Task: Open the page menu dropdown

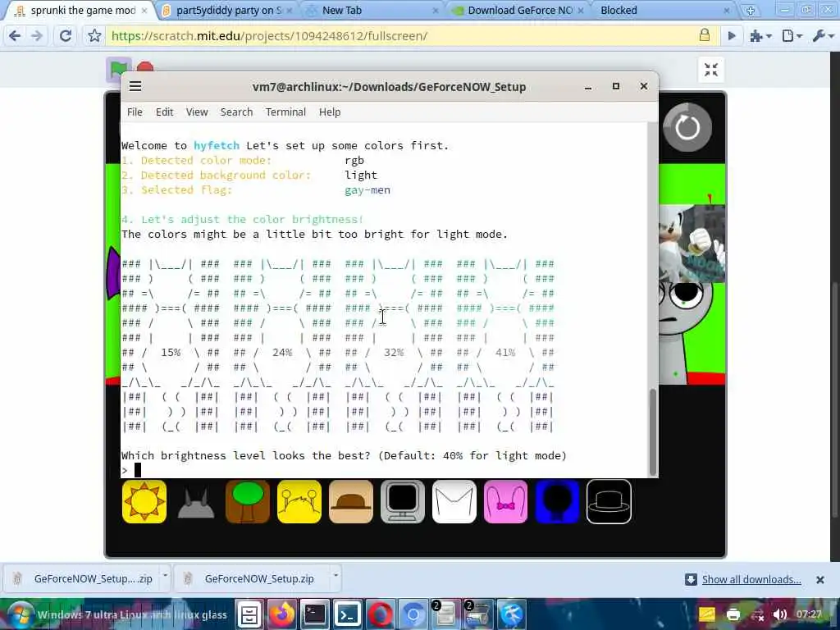Action: pyautogui.click(x=792, y=36)
